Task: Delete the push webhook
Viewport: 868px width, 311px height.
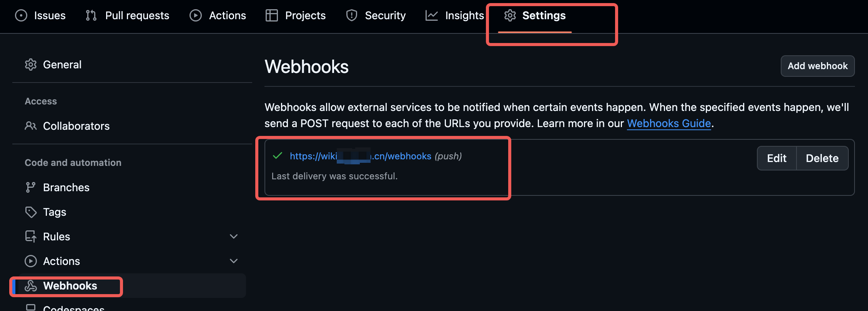Action: 822,158
